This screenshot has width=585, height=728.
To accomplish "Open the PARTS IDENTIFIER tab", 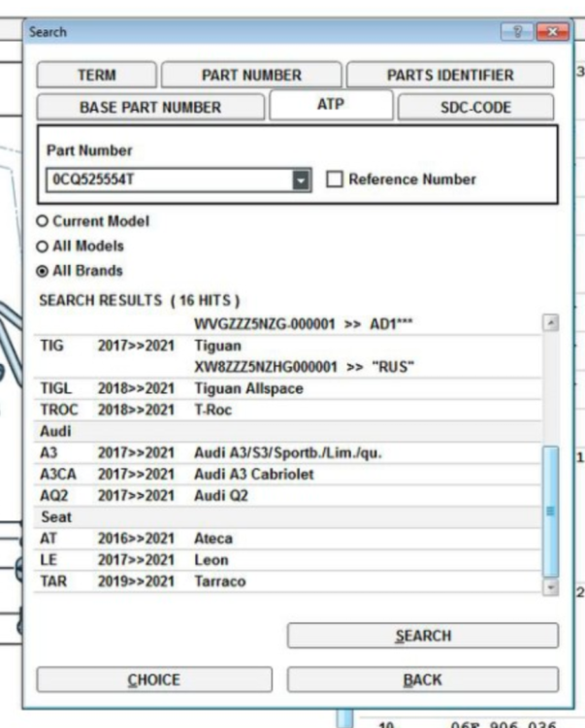I will (450, 75).
